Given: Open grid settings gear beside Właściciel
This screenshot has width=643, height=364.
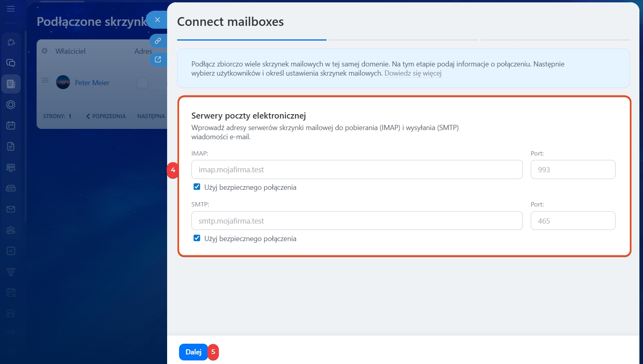Looking at the screenshot, I should pos(45,51).
